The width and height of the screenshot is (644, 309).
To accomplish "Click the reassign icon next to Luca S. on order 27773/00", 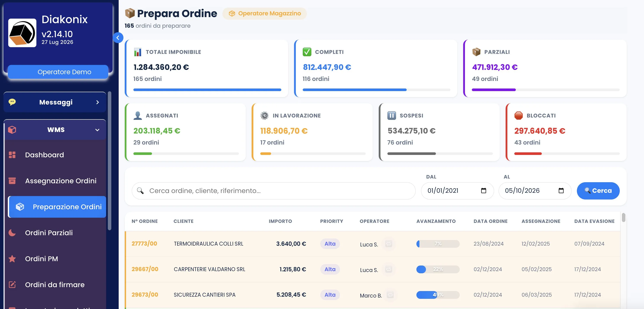I will coord(388,244).
